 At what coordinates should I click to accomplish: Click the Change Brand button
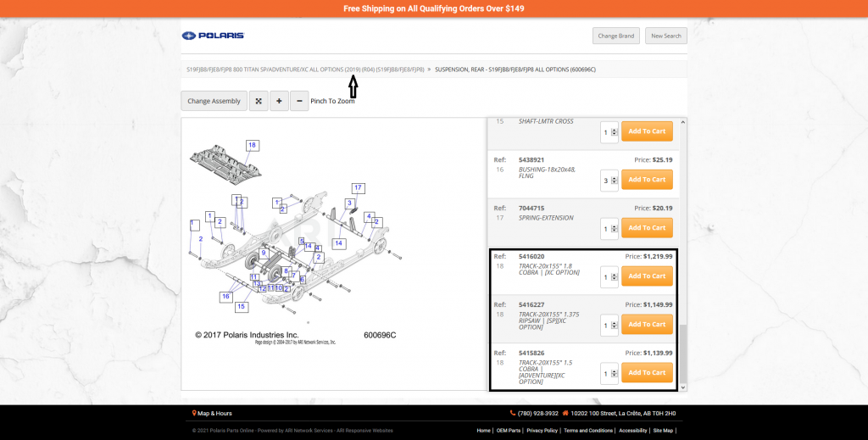tap(615, 36)
